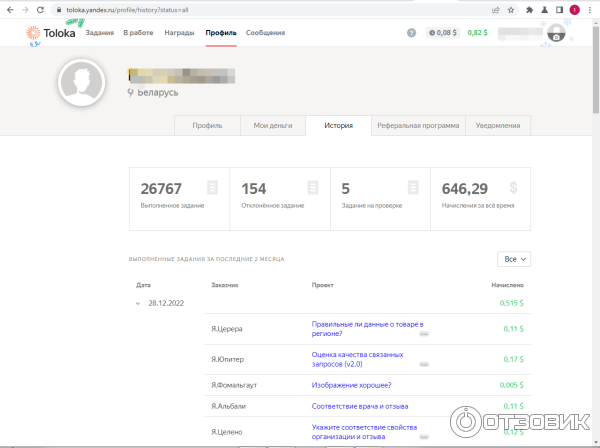This screenshot has height=448, width=600.
Task: Click the flask experiments icon in toolbar
Action: [545, 10]
